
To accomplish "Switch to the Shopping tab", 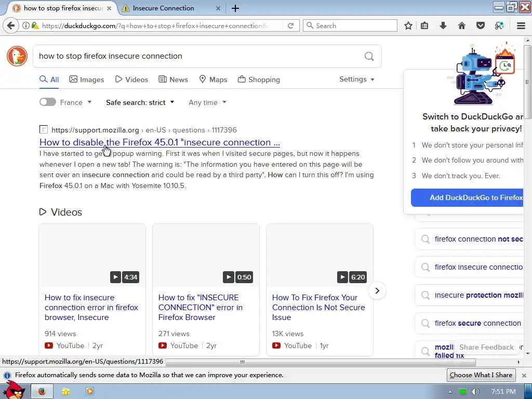I will click(259, 79).
